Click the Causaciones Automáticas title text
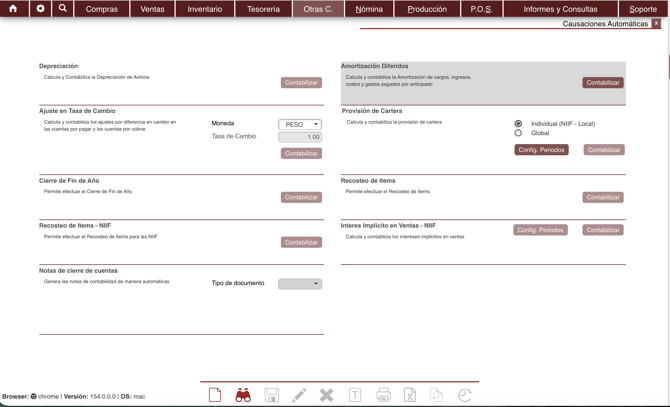 click(x=605, y=24)
